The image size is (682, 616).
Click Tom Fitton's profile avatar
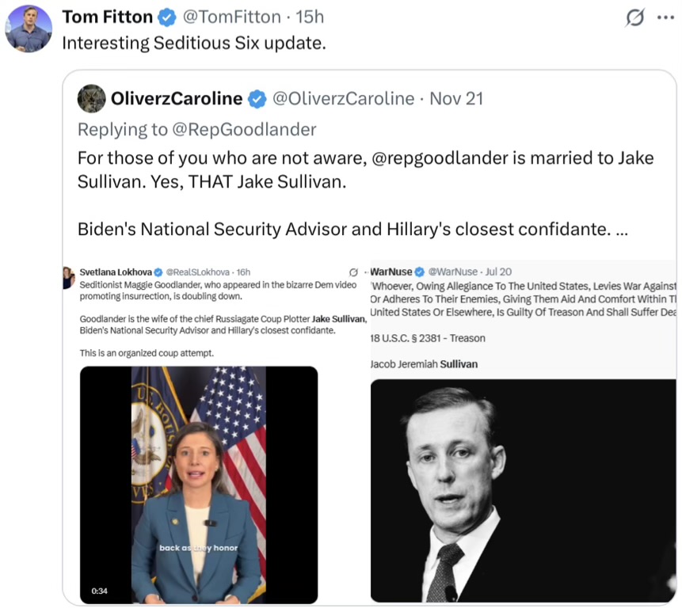coord(29,29)
